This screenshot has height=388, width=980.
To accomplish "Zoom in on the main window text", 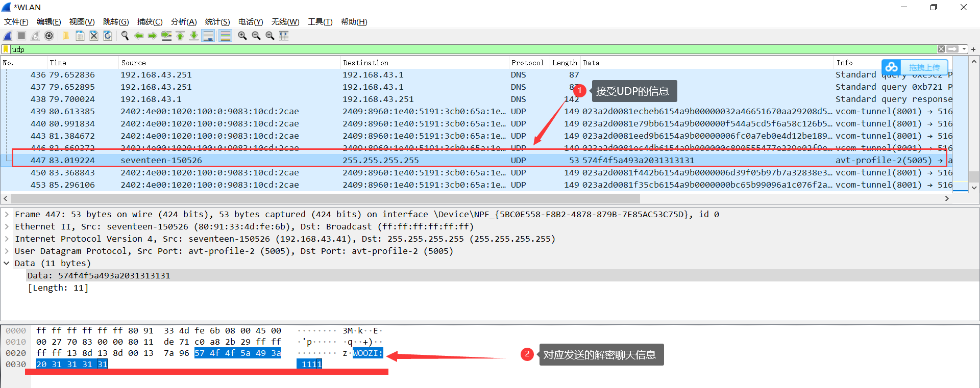I will (242, 36).
